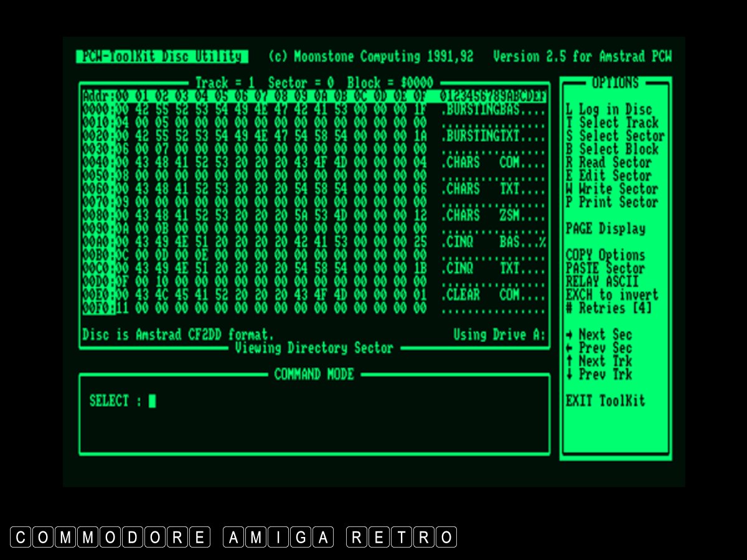Image resolution: width=747 pixels, height=560 pixels.
Task: Toggle EXCH to invert option
Action: (612, 295)
